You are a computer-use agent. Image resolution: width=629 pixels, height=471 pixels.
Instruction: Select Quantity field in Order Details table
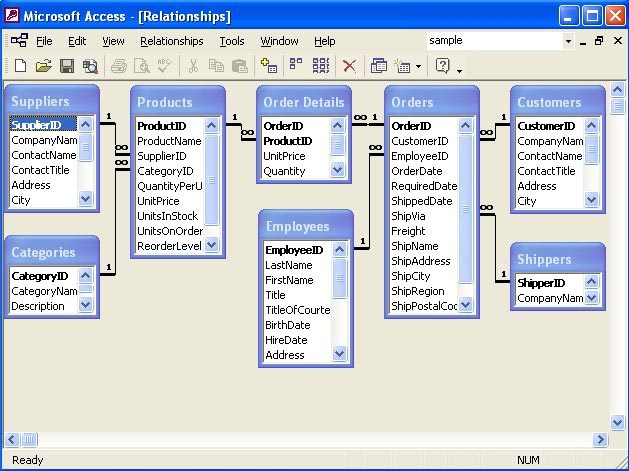[296, 171]
